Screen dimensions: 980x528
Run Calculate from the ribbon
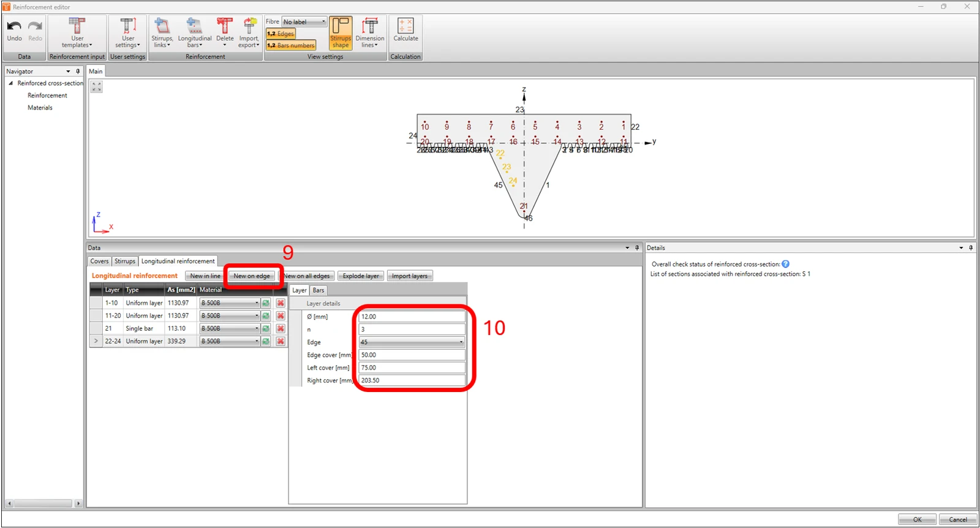(405, 31)
